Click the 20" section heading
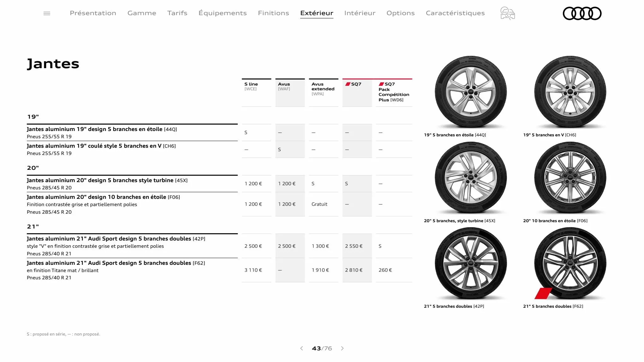 coord(33,168)
